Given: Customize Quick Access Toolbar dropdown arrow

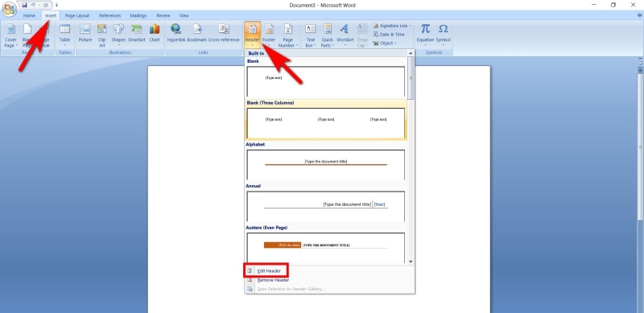Looking at the screenshot, I should pos(56,5).
